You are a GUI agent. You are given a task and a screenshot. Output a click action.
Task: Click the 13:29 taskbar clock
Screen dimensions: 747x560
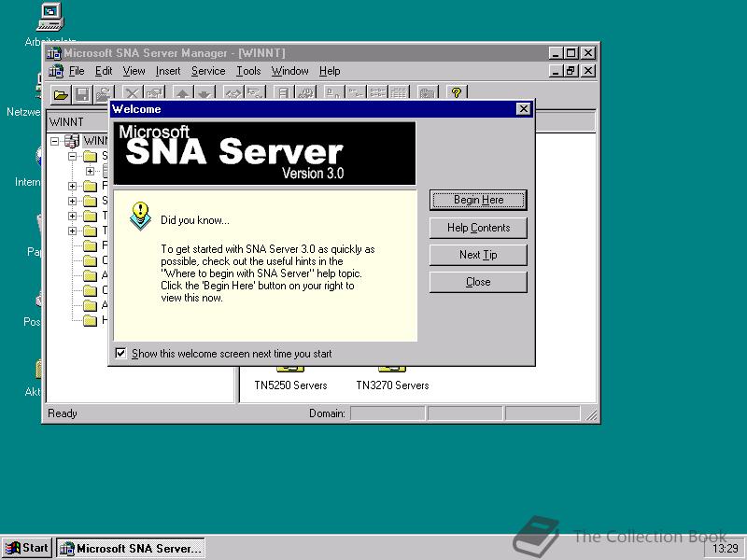click(725, 549)
